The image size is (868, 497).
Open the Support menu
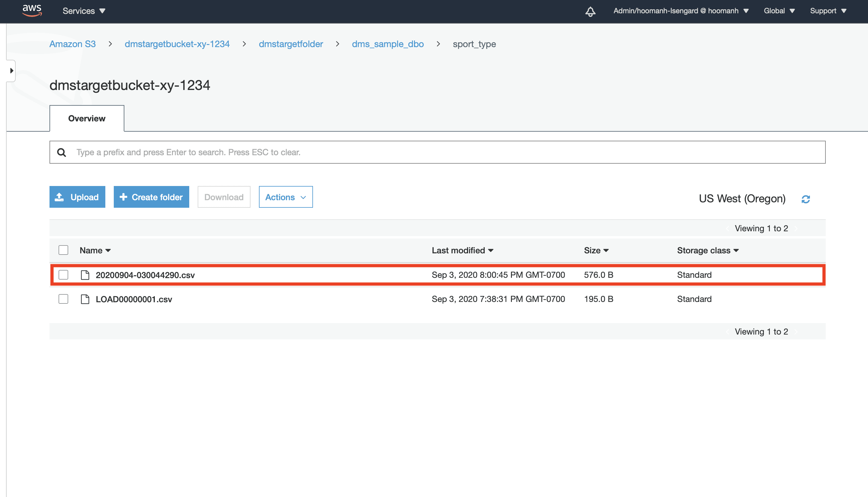(828, 11)
